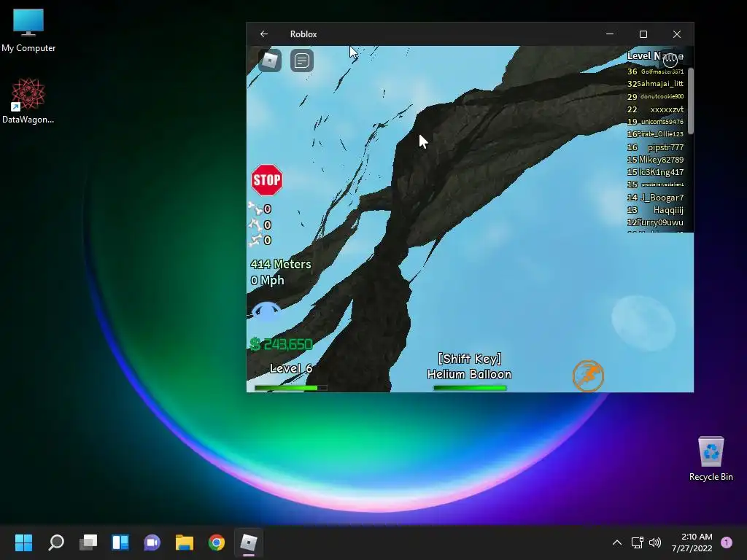Open the Chat app from taskbar
This screenshot has width=747, height=560.
tap(152, 542)
